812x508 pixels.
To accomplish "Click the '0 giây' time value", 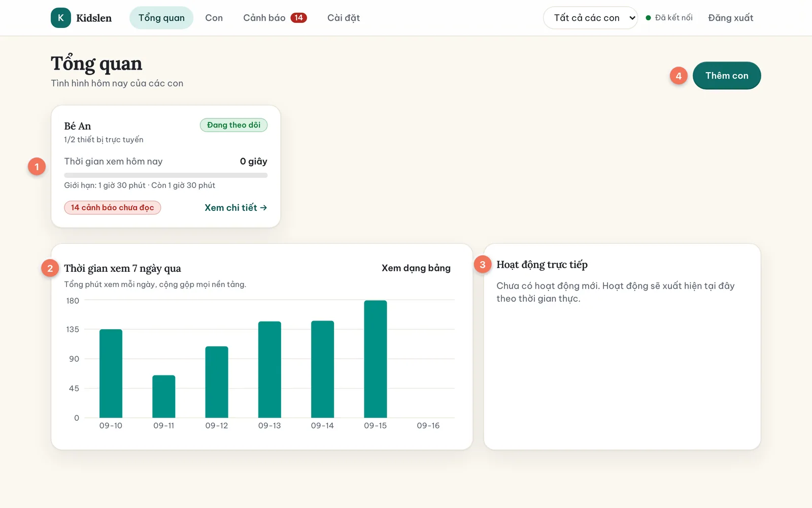I will tap(254, 161).
